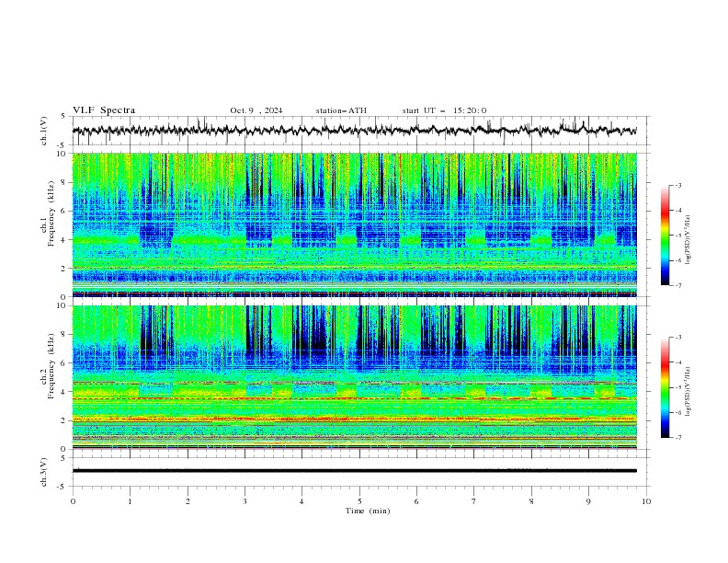Click the 'station=ATH' label
728x563 pixels.
coord(341,110)
